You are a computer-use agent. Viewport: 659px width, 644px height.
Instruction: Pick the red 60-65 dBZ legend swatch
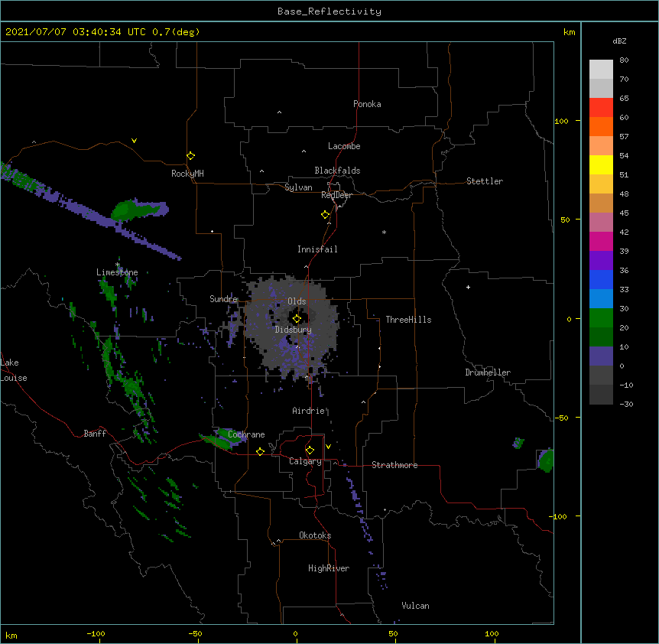point(601,107)
